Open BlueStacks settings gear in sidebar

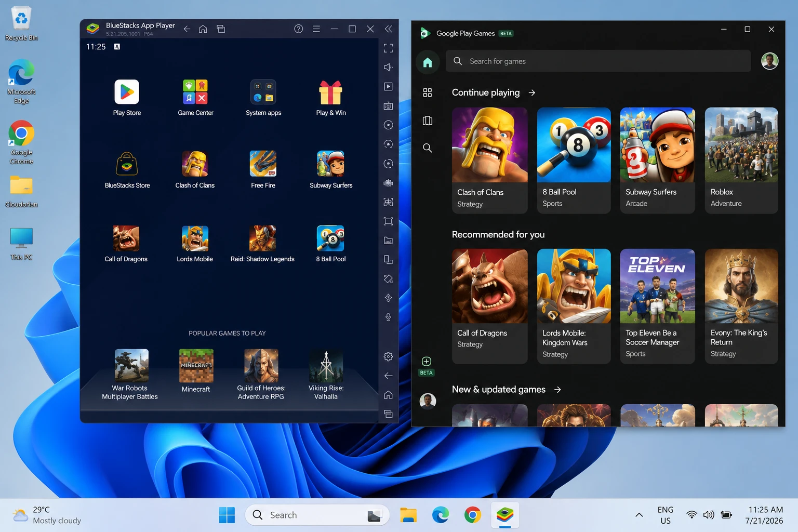tap(388, 356)
